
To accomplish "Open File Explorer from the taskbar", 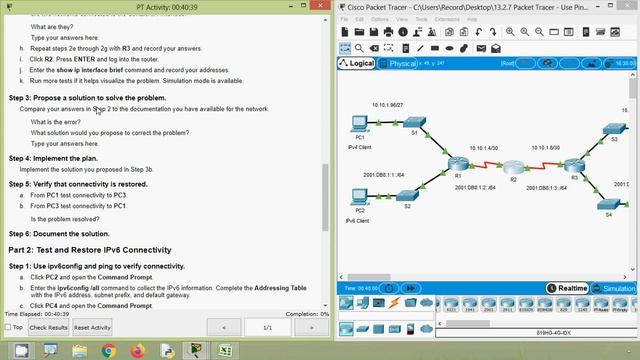I will [x=79, y=351].
